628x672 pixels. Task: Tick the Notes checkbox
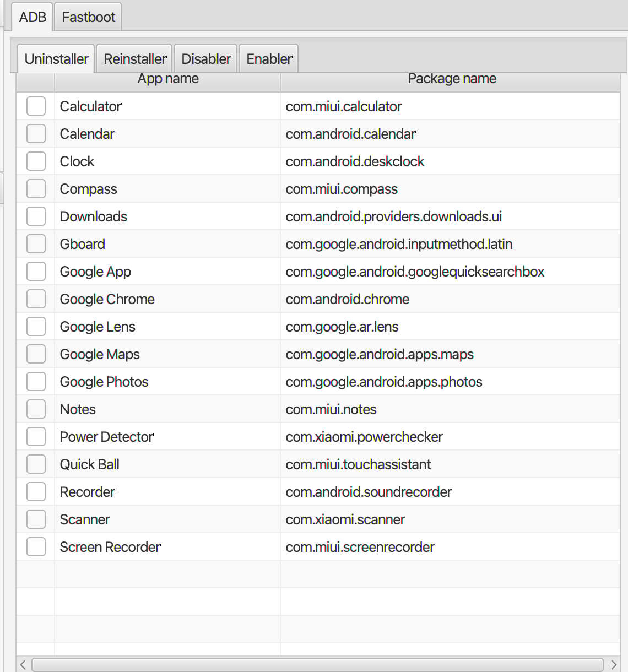pyautogui.click(x=36, y=409)
